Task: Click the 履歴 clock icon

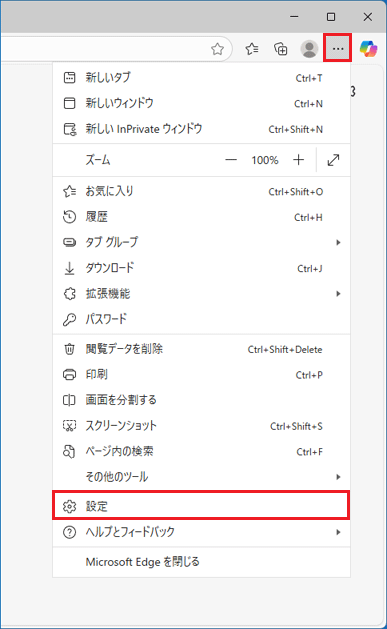Action: click(x=69, y=217)
